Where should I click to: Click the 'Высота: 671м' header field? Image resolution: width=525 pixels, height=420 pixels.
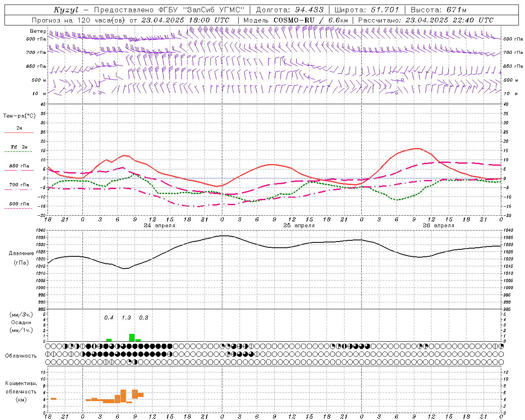[x=438, y=10]
